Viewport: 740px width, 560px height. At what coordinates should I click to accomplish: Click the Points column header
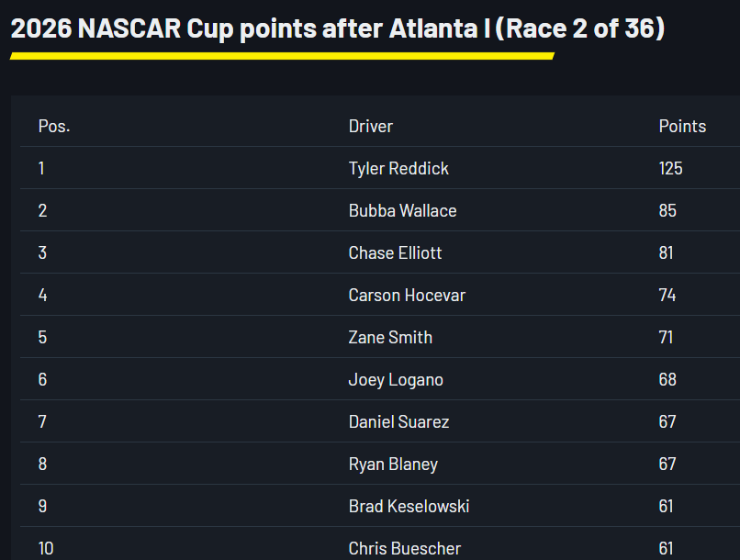click(682, 127)
